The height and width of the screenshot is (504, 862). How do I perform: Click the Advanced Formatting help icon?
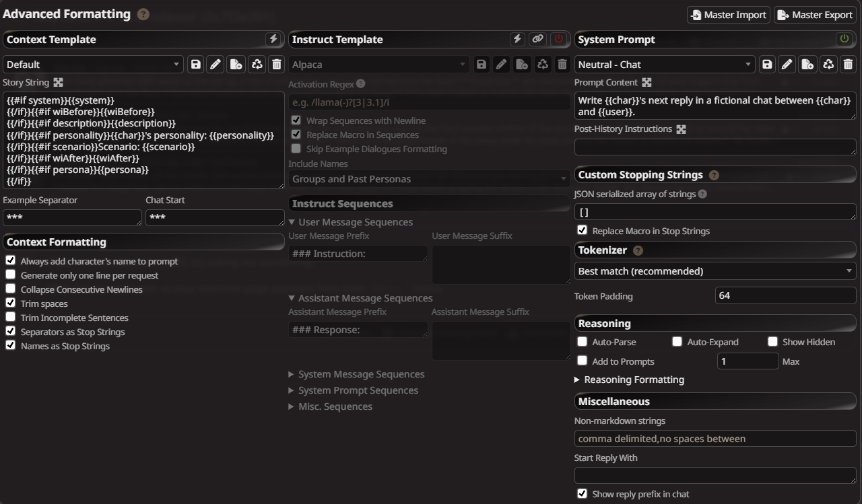tap(143, 14)
